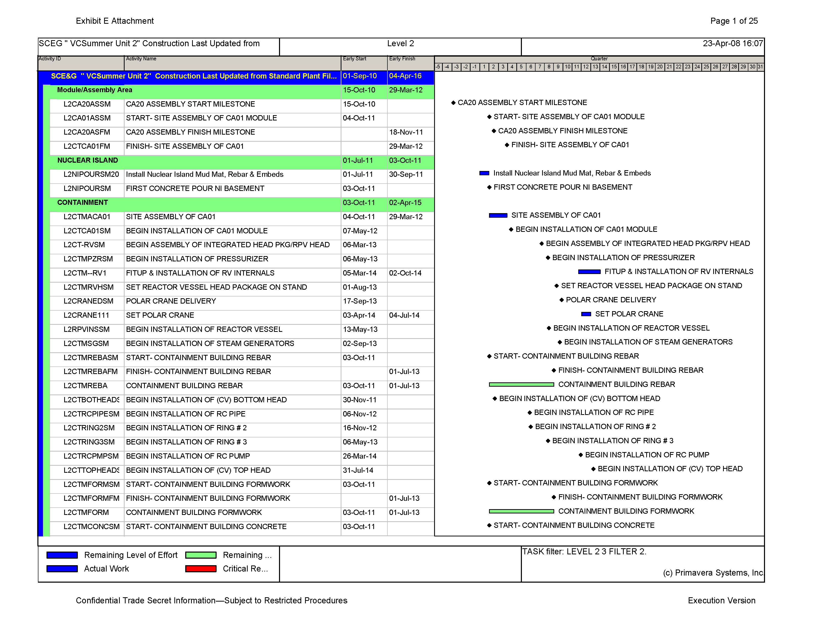
Task: Click early finish date 30-Sep-11
Action: click(x=406, y=175)
